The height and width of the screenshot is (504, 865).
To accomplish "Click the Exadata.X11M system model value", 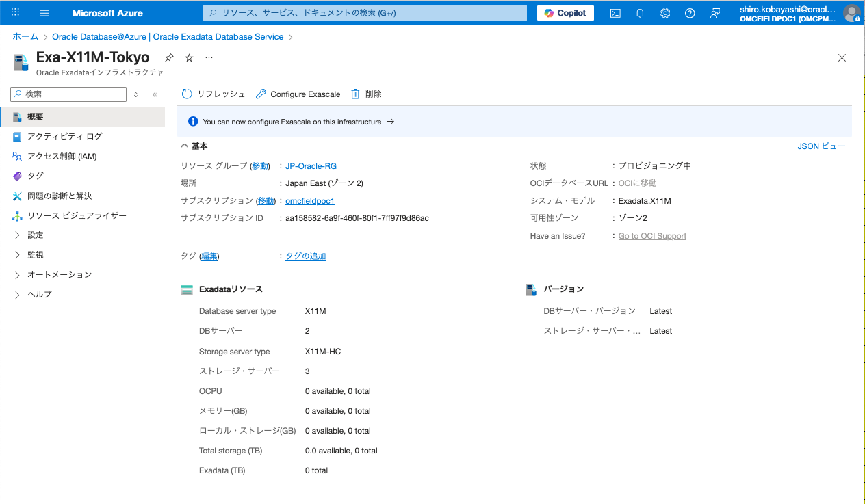I will pos(645,201).
